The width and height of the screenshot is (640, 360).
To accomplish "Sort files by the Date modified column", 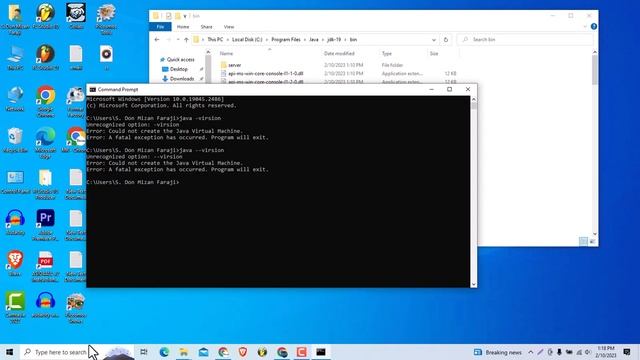I will pos(339,53).
